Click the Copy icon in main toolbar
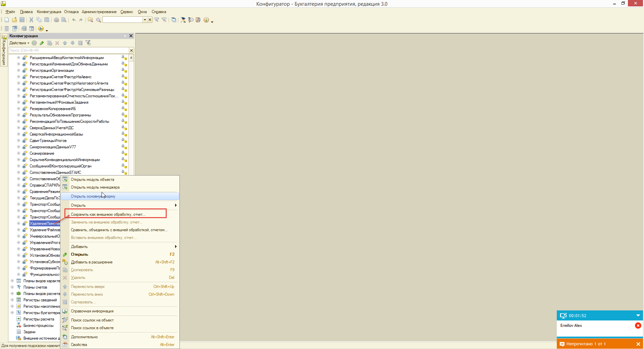The image size is (644, 349). coord(39,20)
